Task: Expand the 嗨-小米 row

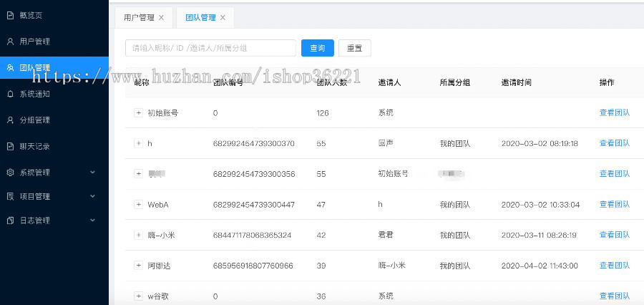Action: pos(138,235)
